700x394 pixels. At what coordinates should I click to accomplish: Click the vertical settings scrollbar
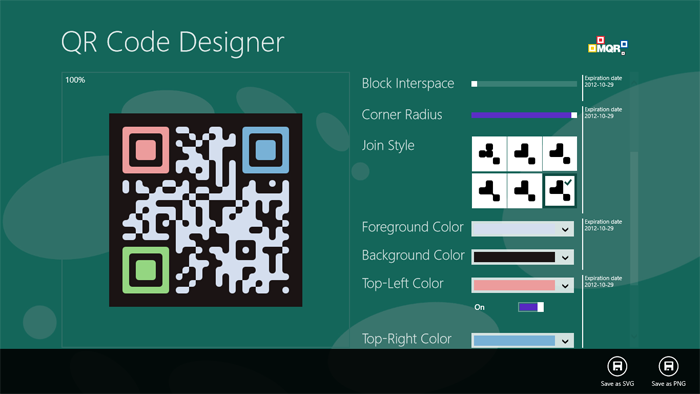(633, 210)
